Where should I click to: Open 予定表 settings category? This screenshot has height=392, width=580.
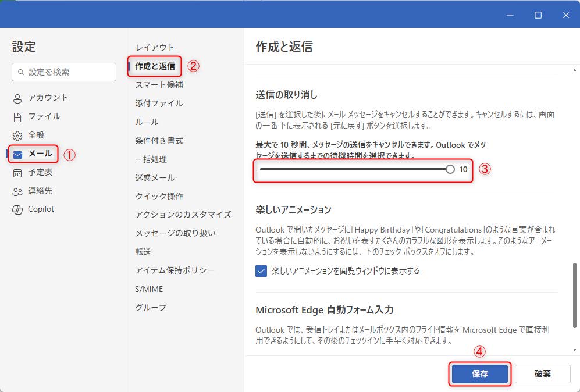click(40, 172)
